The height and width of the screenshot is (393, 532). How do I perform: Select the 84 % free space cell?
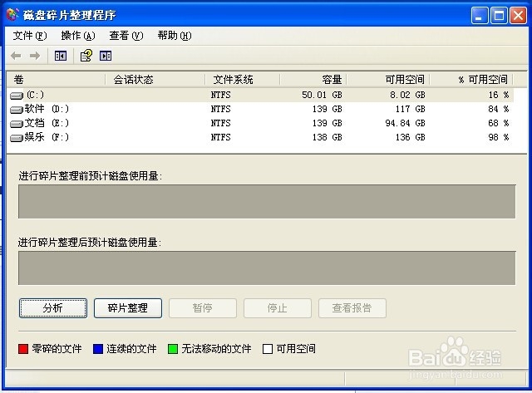click(x=499, y=109)
